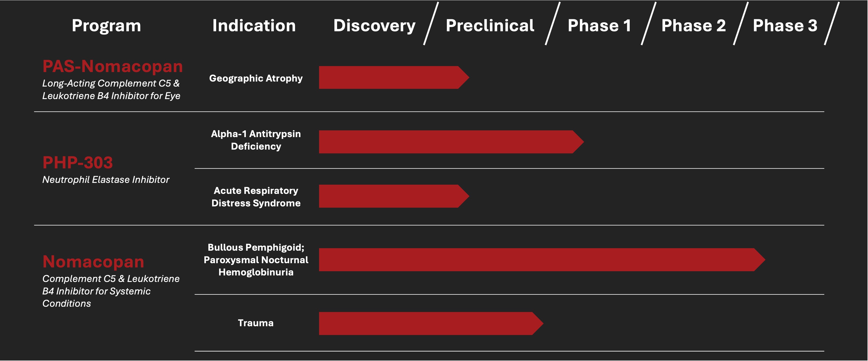Click the Nomacopan program title
This screenshot has height=361, width=868.
click(x=93, y=261)
